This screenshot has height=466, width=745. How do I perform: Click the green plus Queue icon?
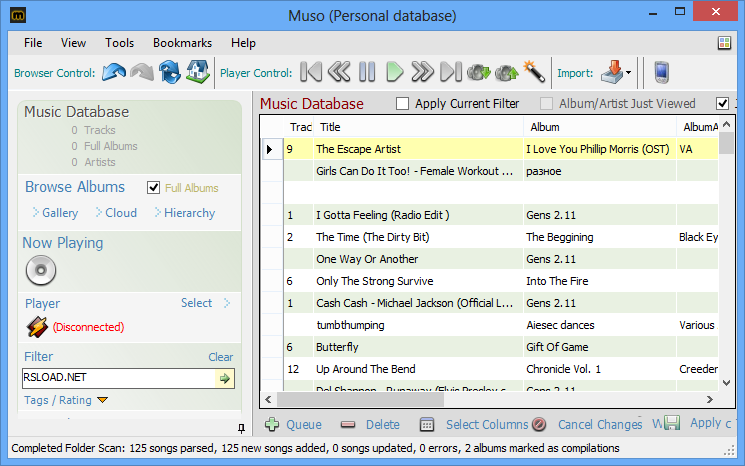[272, 424]
